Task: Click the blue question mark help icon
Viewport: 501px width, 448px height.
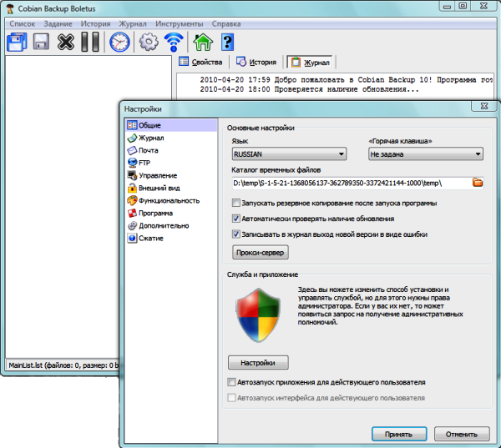Action: click(227, 42)
